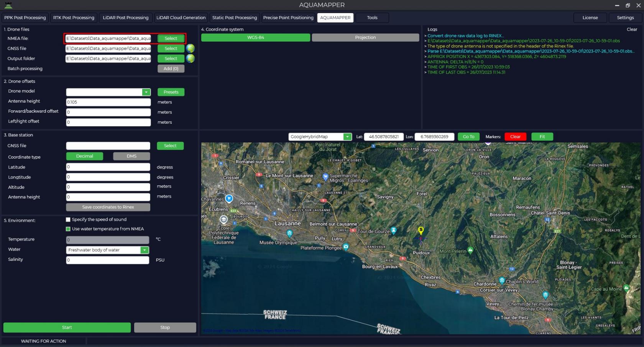Click the Musée Olympique map pin

point(289,233)
